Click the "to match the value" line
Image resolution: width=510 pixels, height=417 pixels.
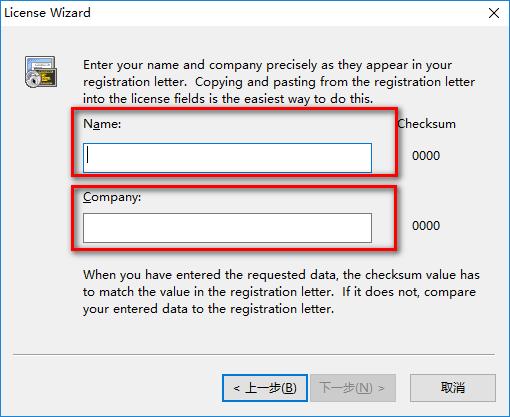coord(279,292)
